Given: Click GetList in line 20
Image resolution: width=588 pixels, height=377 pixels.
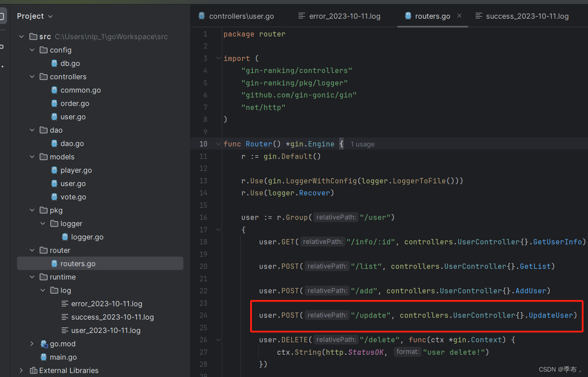Looking at the screenshot, I should click(535, 266).
